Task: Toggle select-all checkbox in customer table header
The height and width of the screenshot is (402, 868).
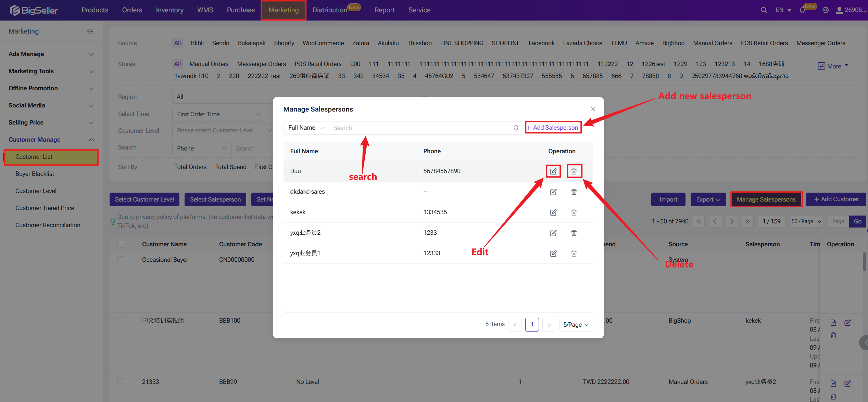Action: [x=121, y=244]
